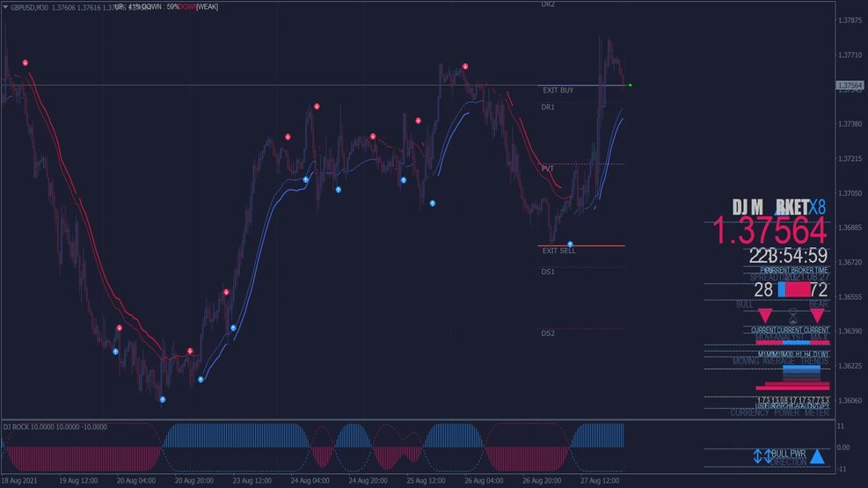Select the DR1 resistance level label

pyautogui.click(x=548, y=107)
